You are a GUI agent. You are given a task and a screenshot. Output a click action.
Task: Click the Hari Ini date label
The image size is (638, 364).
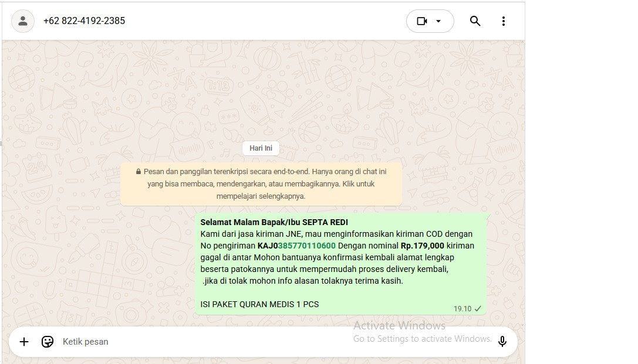pyautogui.click(x=261, y=148)
